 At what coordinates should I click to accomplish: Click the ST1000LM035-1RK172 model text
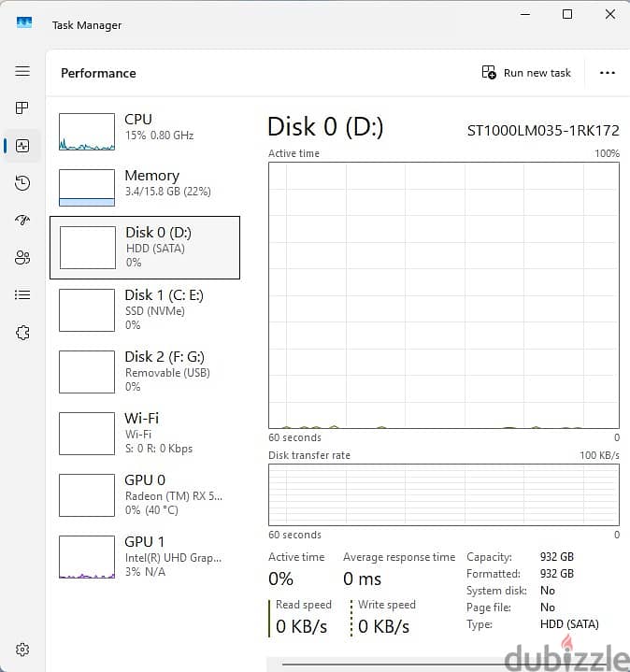[x=543, y=130]
